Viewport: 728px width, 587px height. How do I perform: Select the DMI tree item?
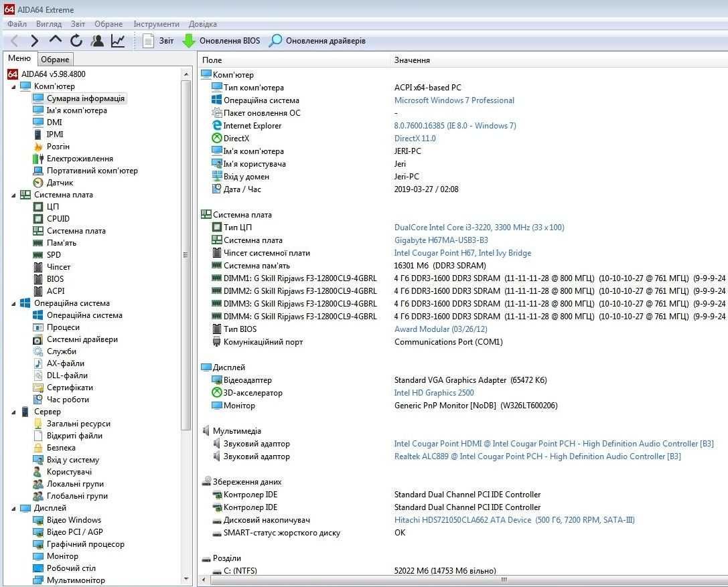tap(54, 122)
